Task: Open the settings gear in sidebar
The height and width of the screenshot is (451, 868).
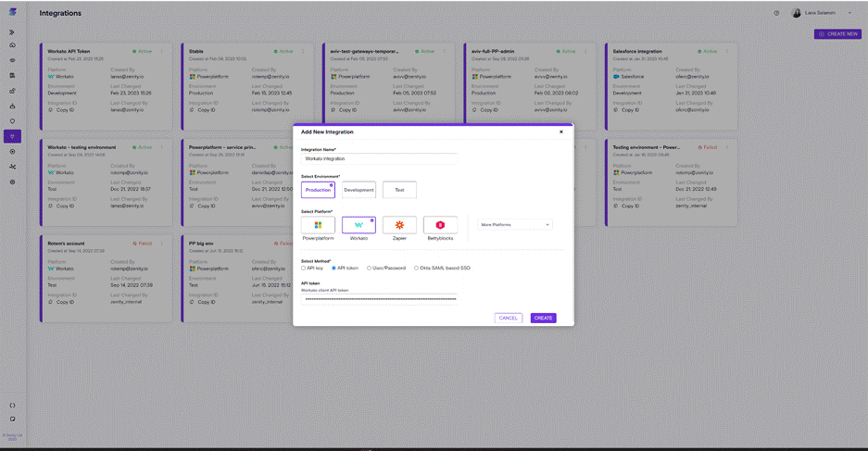Action: (x=12, y=182)
